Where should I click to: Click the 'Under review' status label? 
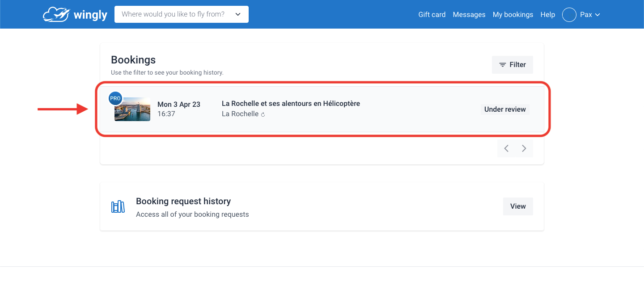[x=505, y=109]
